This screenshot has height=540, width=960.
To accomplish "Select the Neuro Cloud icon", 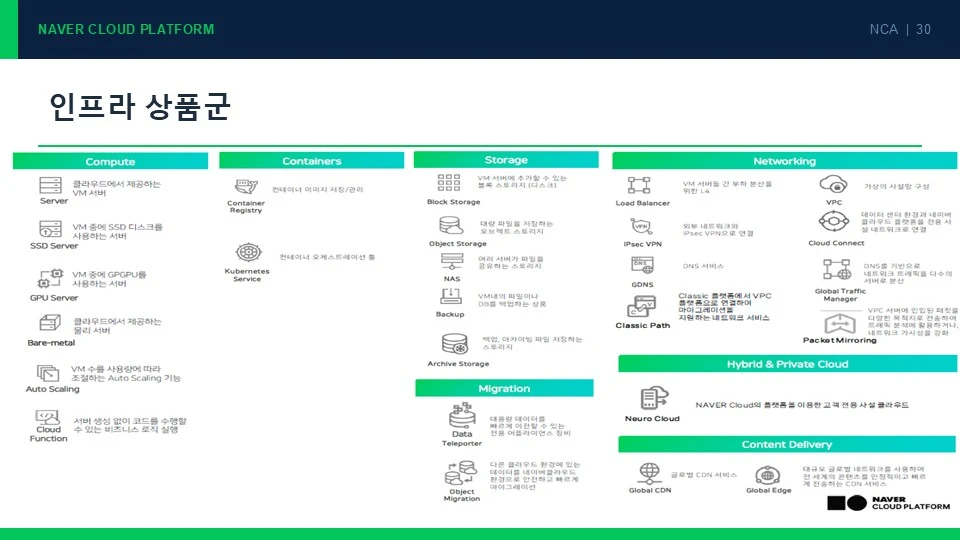I will point(654,398).
